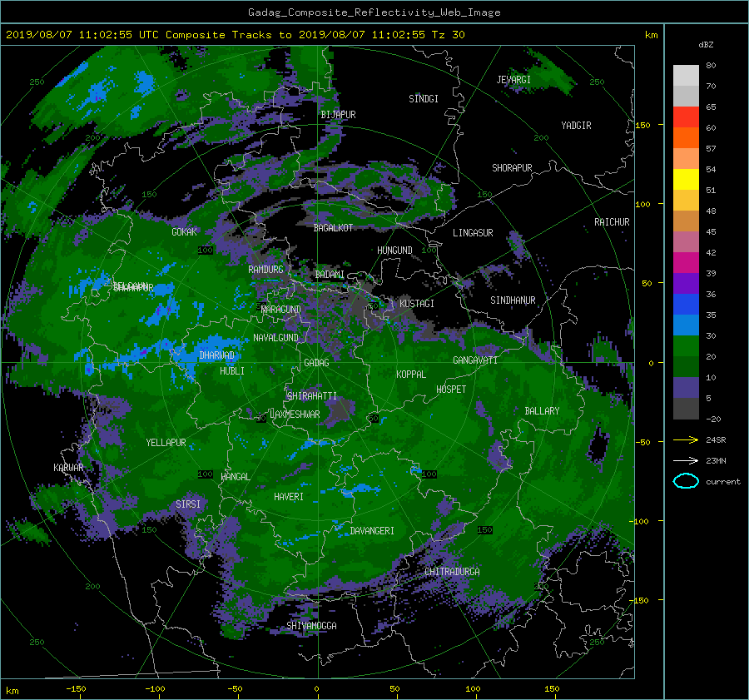This screenshot has height=700, width=749.
Task: Click the NAVALGUND city label
Action: click(x=275, y=338)
